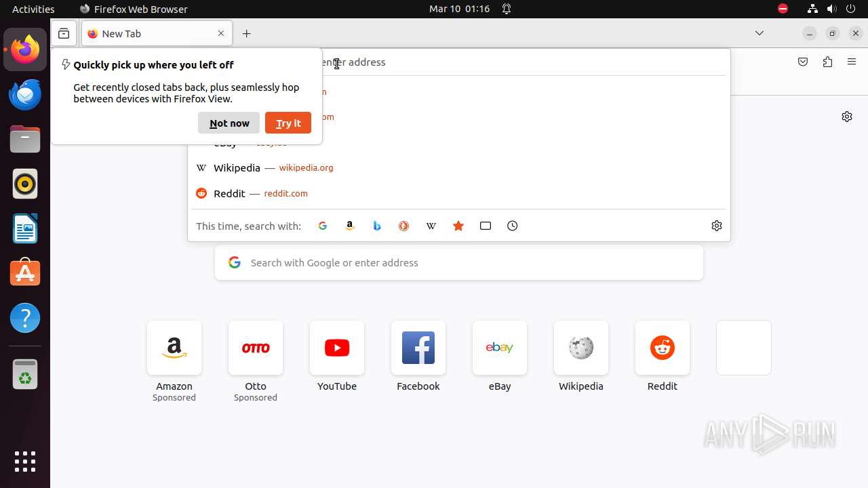Screen dimensions: 868x488
Task: Show Applications grid in the dock
Action: pyautogui.click(x=25, y=462)
